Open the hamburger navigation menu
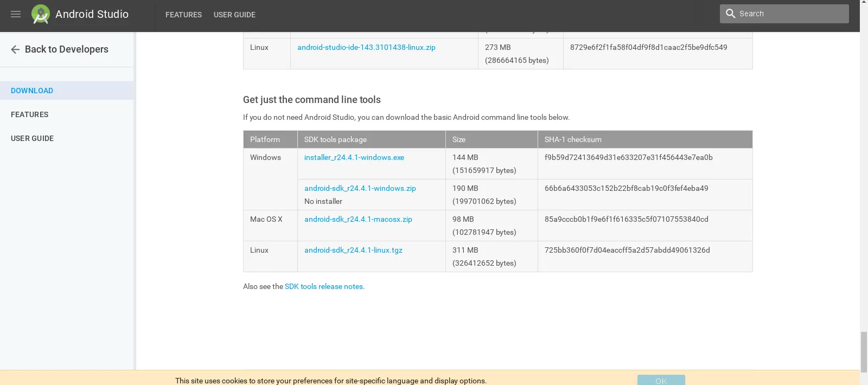Screen dimensions: 868x385 tap(16, 14)
